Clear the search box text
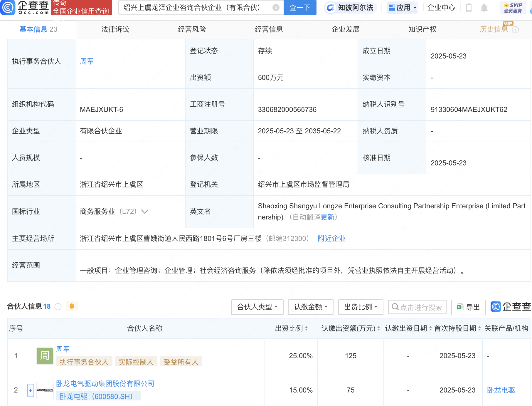The image size is (532, 406). (x=276, y=8)
